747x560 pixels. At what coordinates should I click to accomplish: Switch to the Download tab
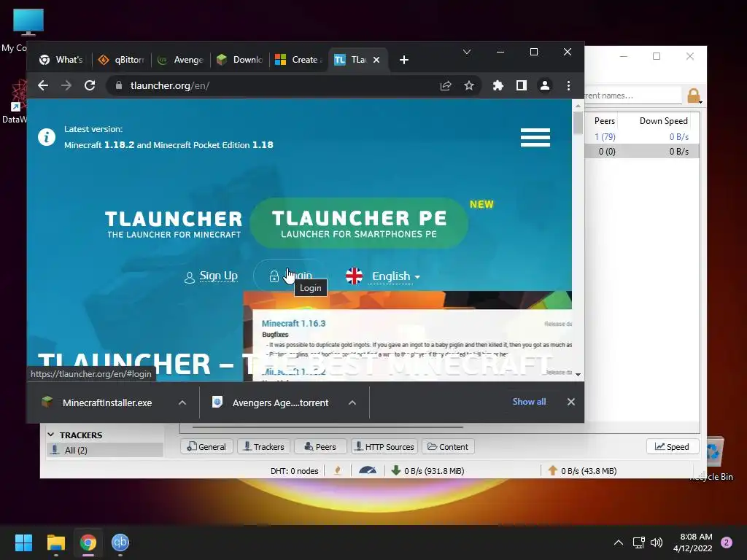coord(240,60)
